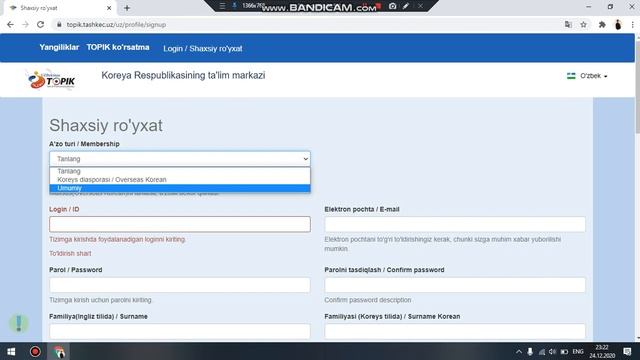Open the translate page icon

(568, 24)
